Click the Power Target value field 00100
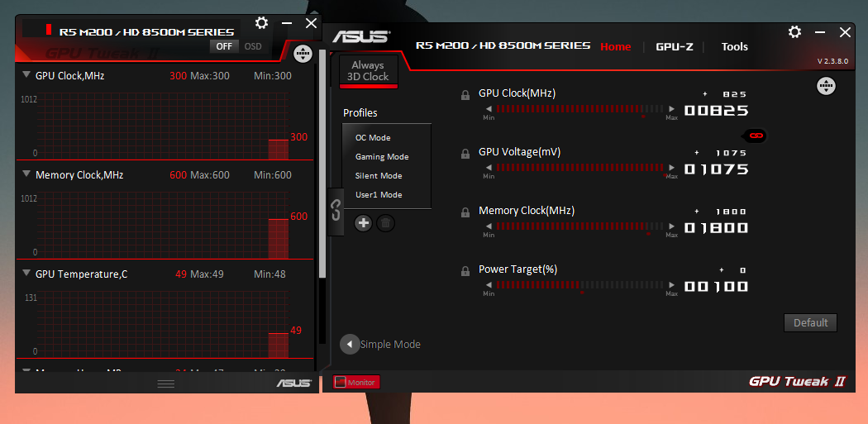The height and width of the screenshot is (424, 868). [717, 286]
